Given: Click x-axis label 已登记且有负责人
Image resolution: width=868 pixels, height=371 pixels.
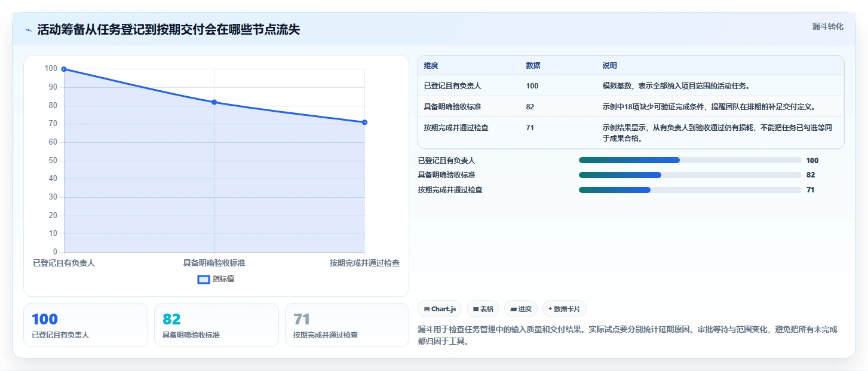Looking at the screenshot, I should (x=64, y=263).
